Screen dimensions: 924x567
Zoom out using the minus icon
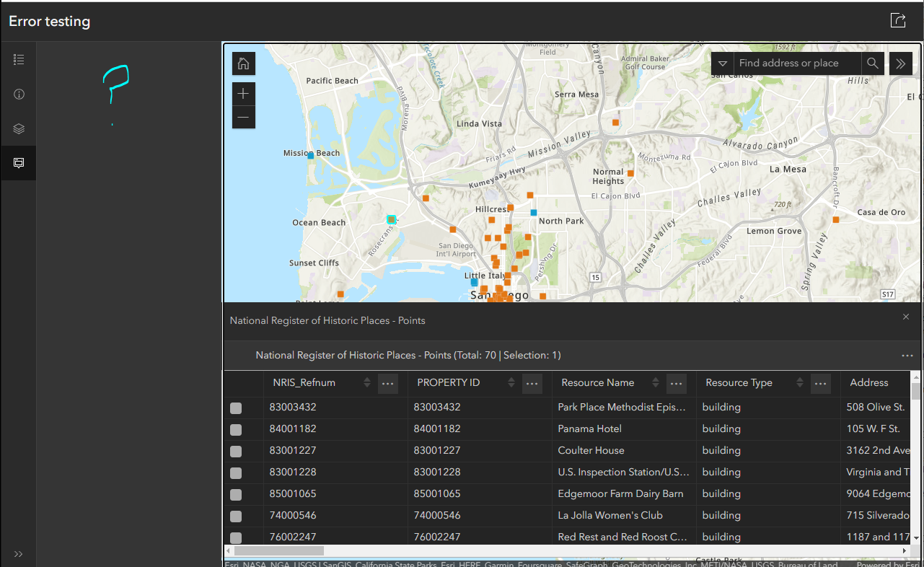pos(243,117)
